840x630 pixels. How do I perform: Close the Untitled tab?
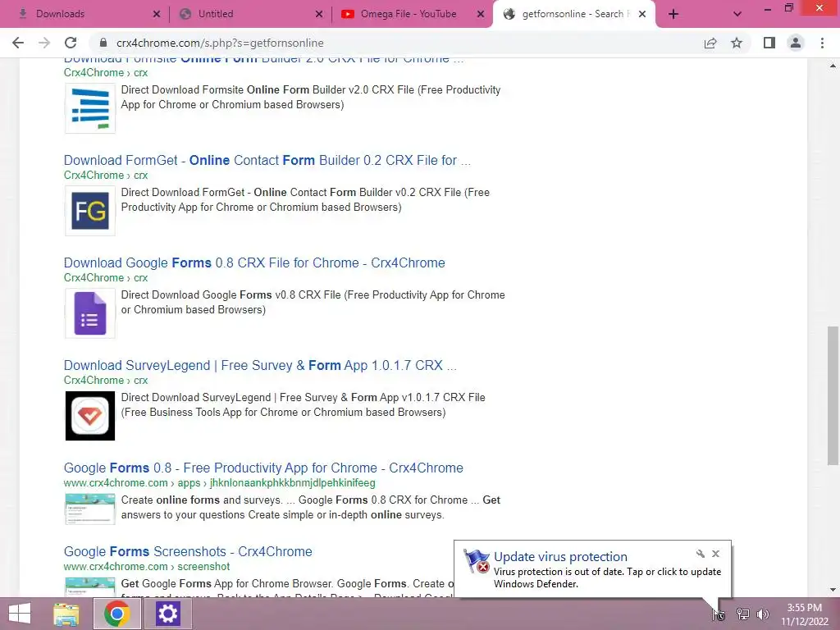point(319,14)
